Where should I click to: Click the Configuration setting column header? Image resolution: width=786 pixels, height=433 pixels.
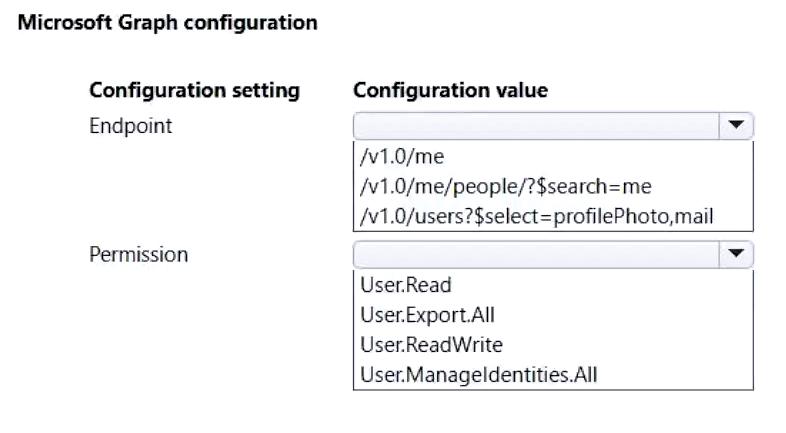pyautogui.click(x=194, y=90)
